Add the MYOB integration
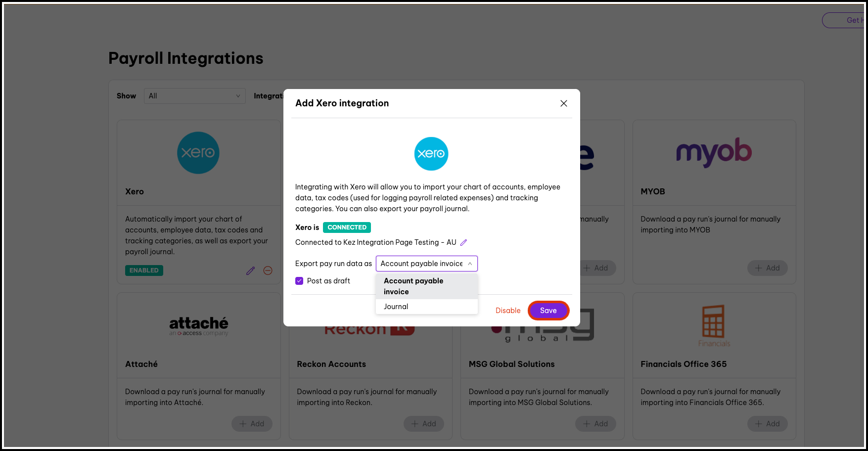This screenshot has width=868, height=451. pyautogui.click(x=767, y=268)
